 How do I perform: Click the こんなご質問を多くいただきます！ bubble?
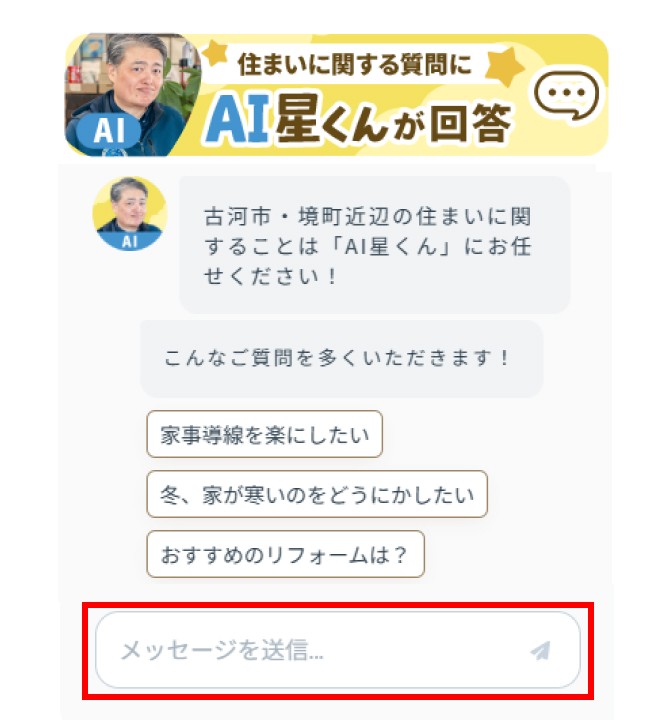(x=341, y=358)
